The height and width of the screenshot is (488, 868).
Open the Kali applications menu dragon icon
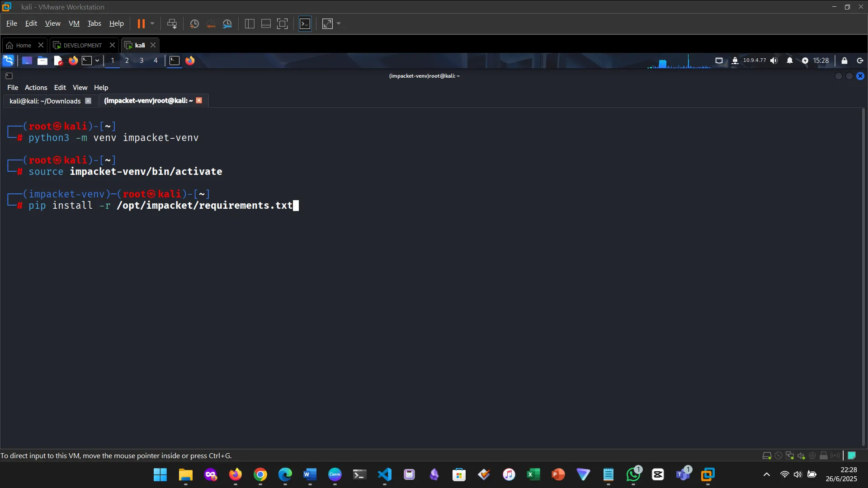coord(8,60)
